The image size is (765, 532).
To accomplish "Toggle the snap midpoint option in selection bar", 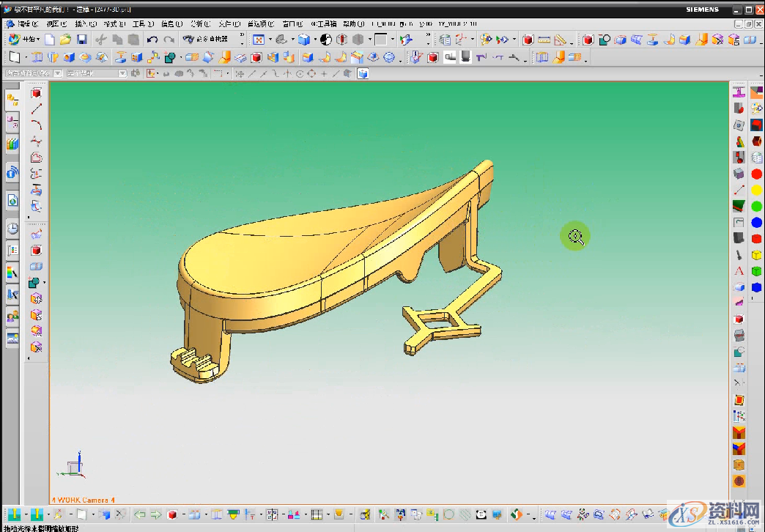I will pos(263,73).
